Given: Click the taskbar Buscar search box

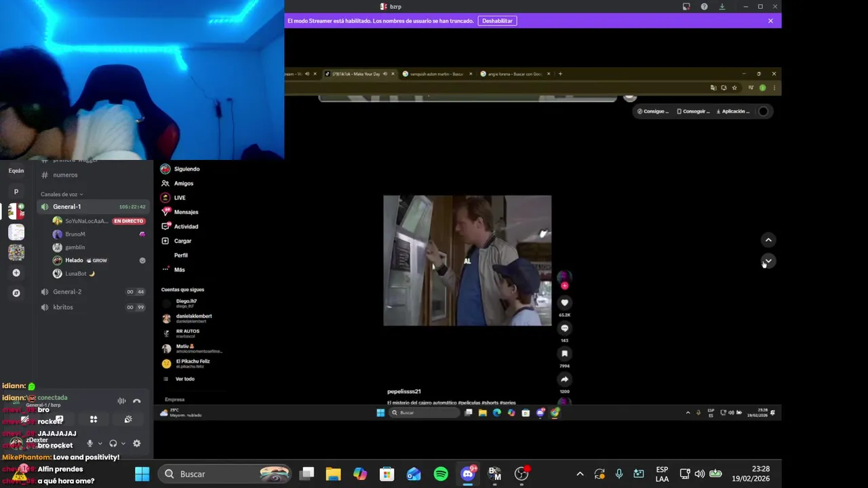Looking at the screenshot, I should 225,474.
